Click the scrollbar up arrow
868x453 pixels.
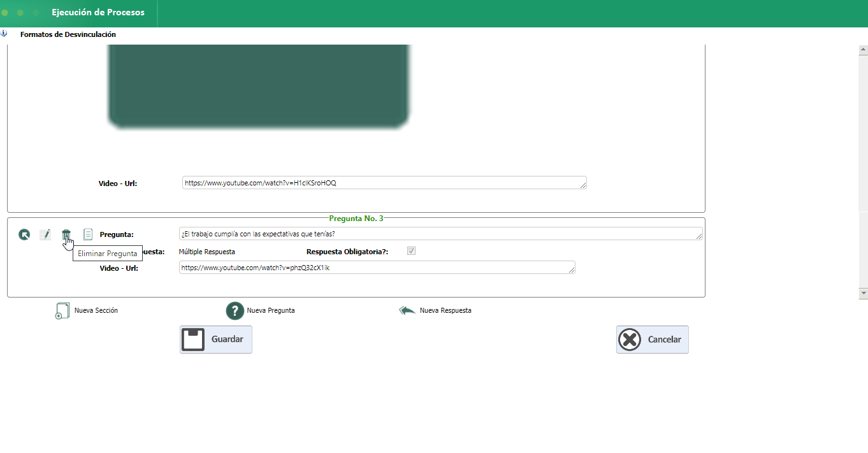coord(864,50)
